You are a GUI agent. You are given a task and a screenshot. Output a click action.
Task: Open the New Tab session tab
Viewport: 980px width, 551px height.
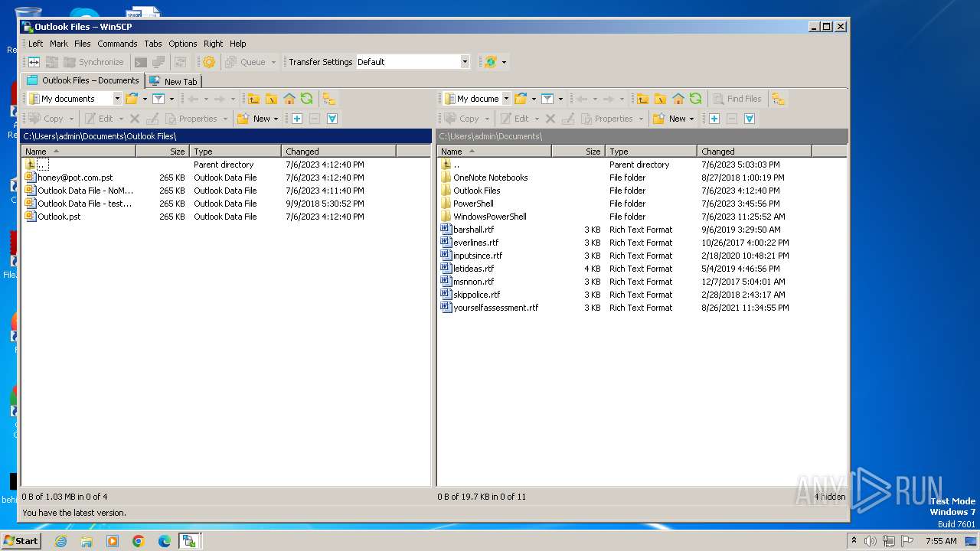click(174, 81)
